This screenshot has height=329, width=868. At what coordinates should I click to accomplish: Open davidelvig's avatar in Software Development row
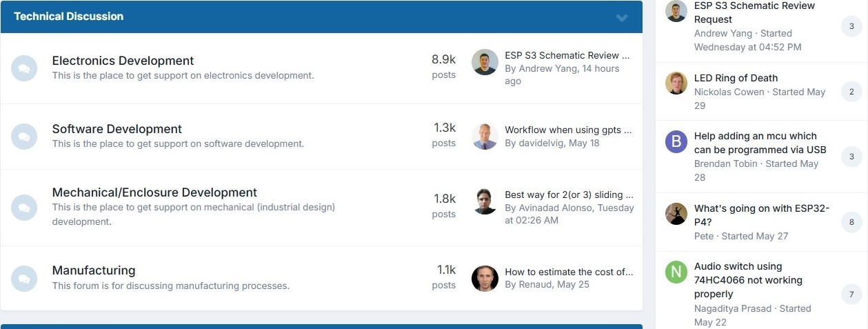(x=485, y=137)
